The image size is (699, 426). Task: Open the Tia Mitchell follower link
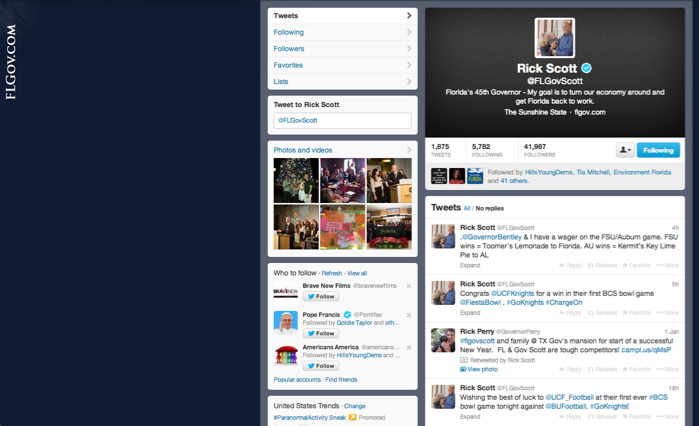coord(592,172)
